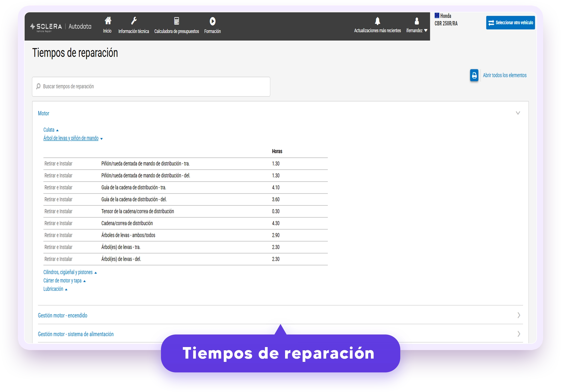Open Información técnica wrench icon
Viewport: 561px width, 392px height.
pyautogui.click(x=134, y=21)
